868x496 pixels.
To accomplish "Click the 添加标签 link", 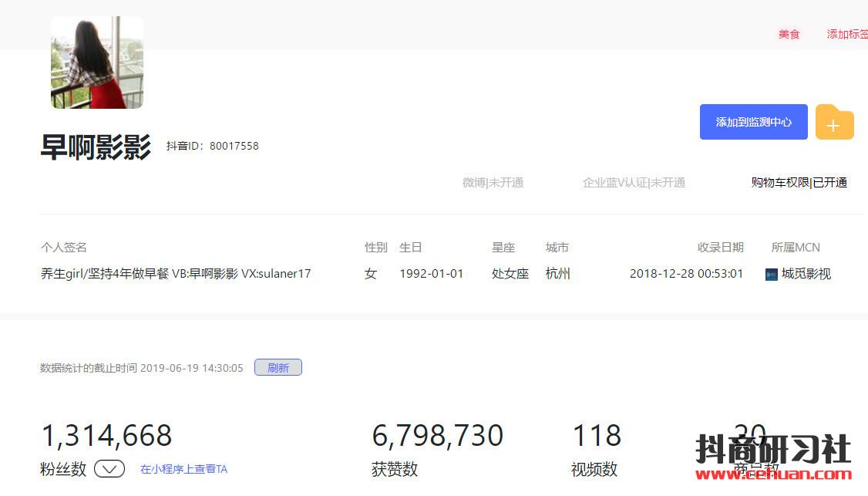I will pos(846,34).
